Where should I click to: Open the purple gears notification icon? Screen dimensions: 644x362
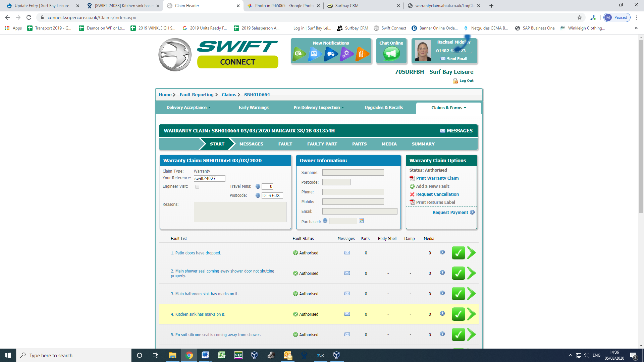coord(346,54)
